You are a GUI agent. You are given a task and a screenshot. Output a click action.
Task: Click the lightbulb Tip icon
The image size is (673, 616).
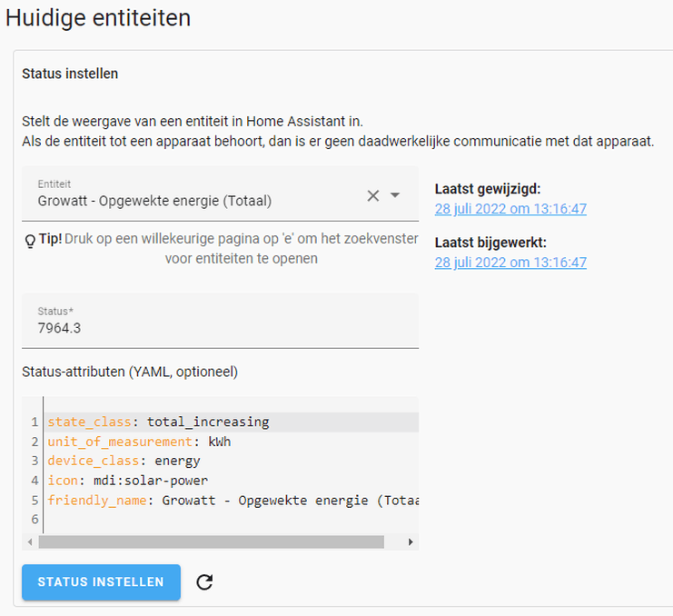30,240
